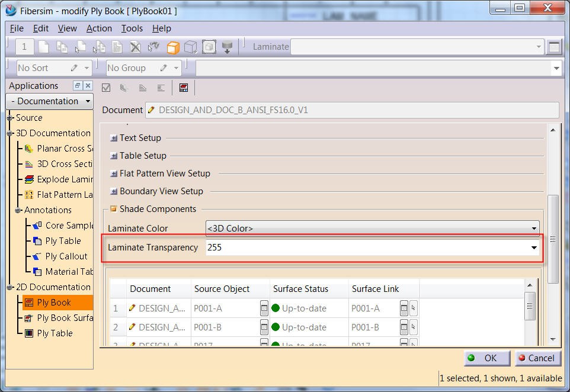Screen dimensions: 570x392
Task: Open the Tools menu
Action: (132, 28)
